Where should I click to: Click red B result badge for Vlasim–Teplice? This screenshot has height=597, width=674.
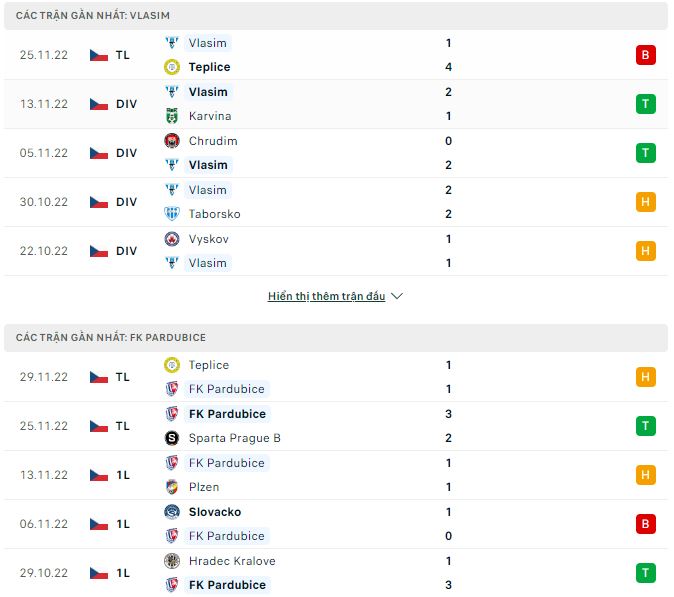(645, 55)
